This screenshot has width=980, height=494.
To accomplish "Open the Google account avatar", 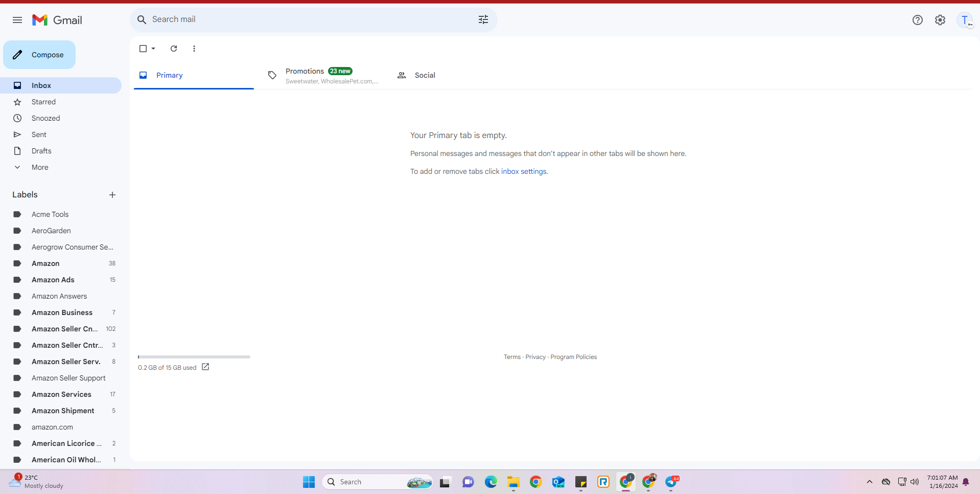I will (965, 20).
